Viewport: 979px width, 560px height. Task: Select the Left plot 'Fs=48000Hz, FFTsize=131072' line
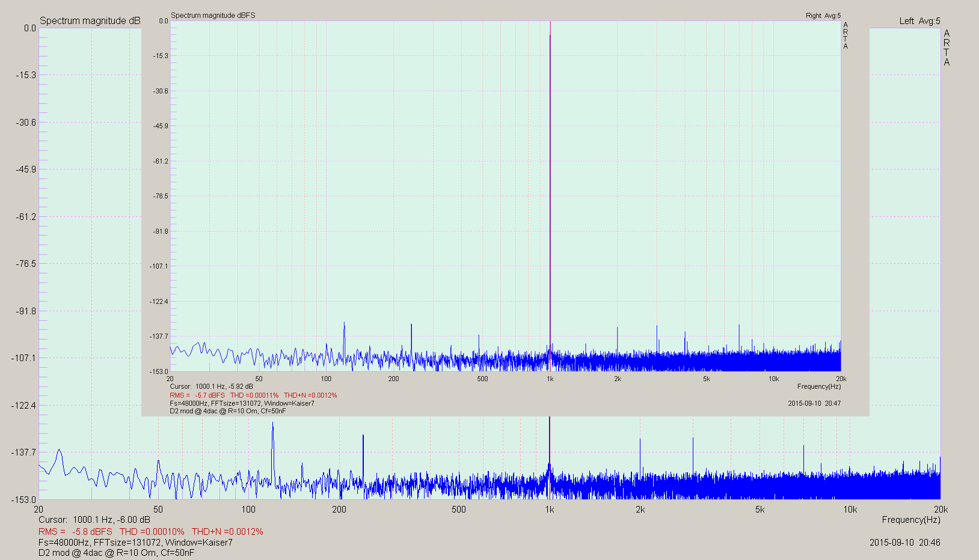(135, 543)
